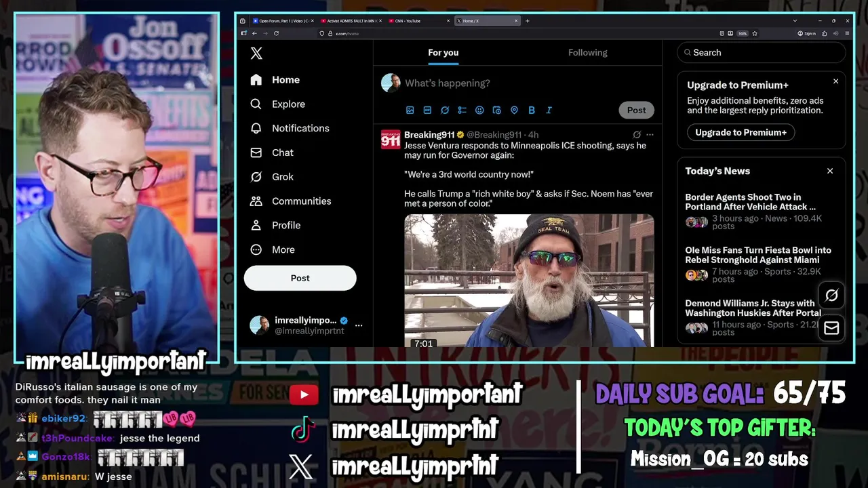This screenshot has width=868, height=488.
Task: Open Notifications in the sidebar
Action: (x=290, y=128)
